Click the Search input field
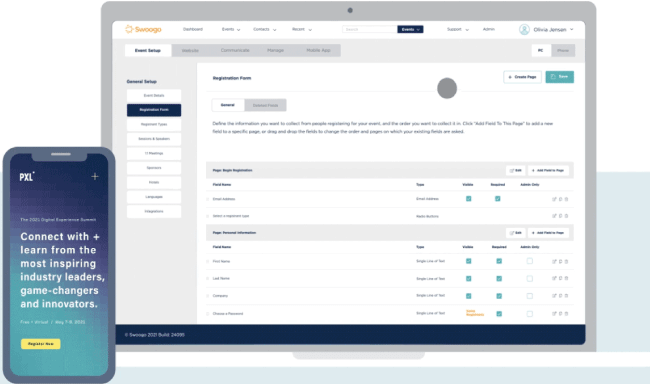The height and width of the screenshot is (384, 650). (370, 29)
